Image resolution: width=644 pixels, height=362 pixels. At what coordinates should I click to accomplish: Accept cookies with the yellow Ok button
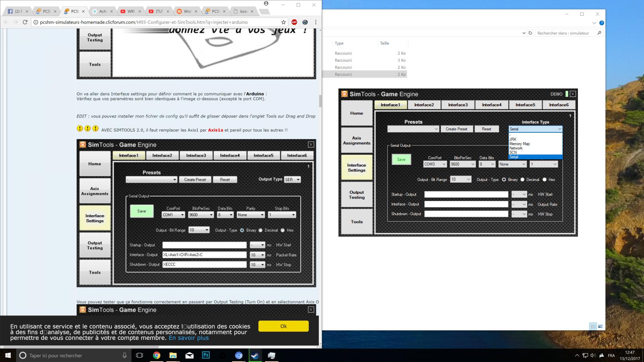[283, 326]
